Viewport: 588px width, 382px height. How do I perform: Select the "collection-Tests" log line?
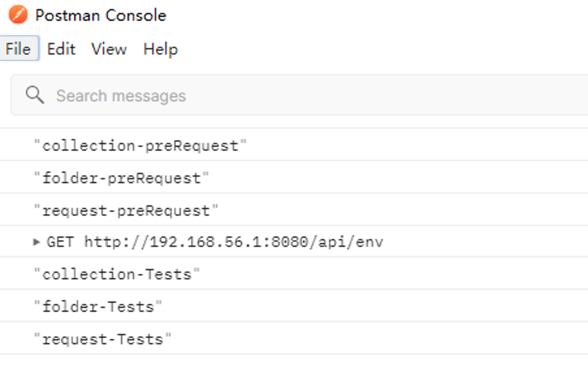(294, 273)
